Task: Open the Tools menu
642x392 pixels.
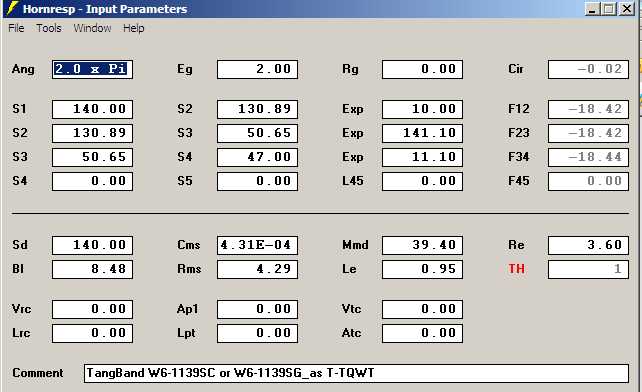Action: [49, 28]
